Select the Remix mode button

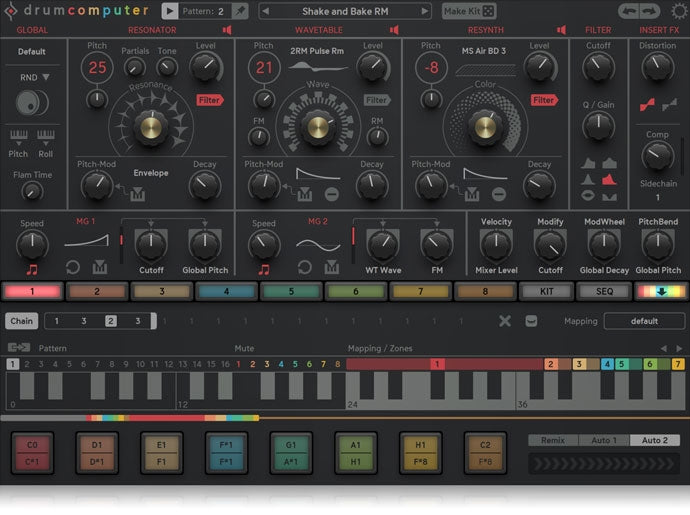point(553,440)
